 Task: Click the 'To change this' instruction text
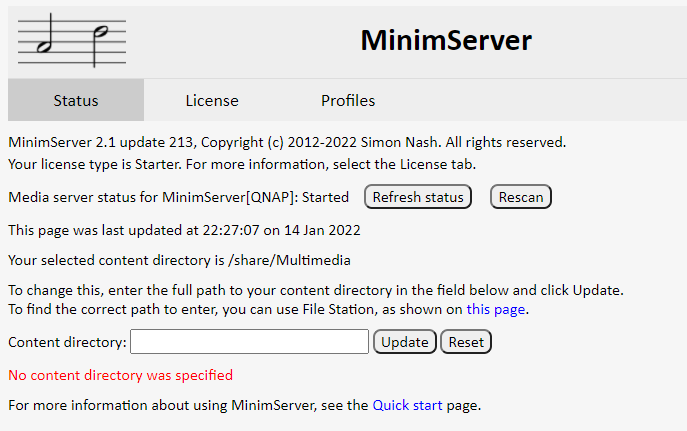click(x=315, y=290)
